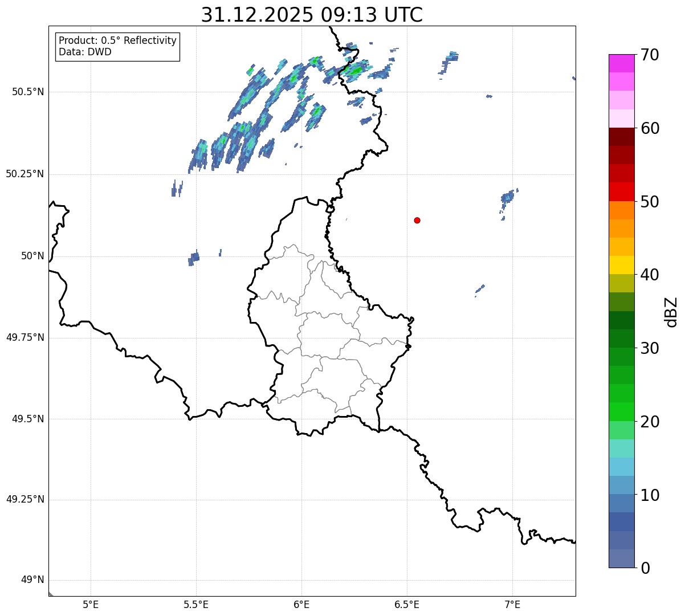This screenshot has width=685, height=616.
Task: Click the 49°N latitude label
Action: 32,580
